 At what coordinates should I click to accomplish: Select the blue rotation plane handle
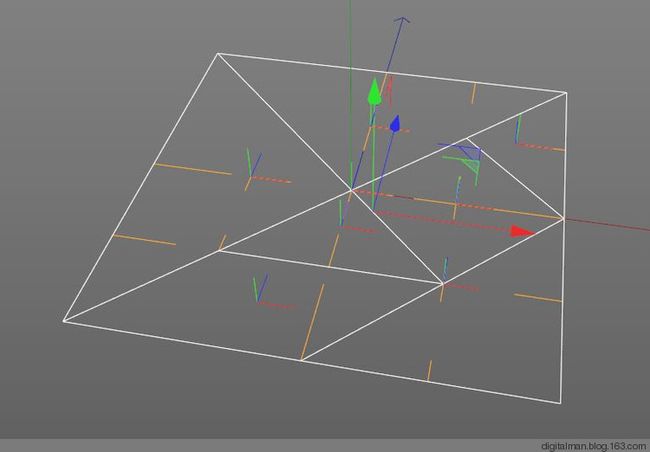(471, 152)
